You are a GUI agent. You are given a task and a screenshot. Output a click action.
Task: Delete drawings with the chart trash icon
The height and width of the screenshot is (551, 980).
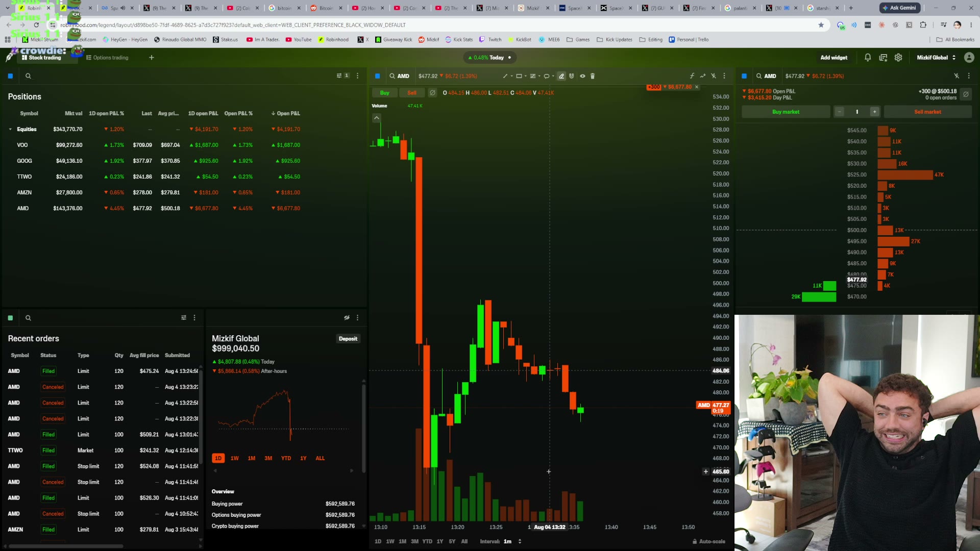pyautogui.click(x=593, y=76)
